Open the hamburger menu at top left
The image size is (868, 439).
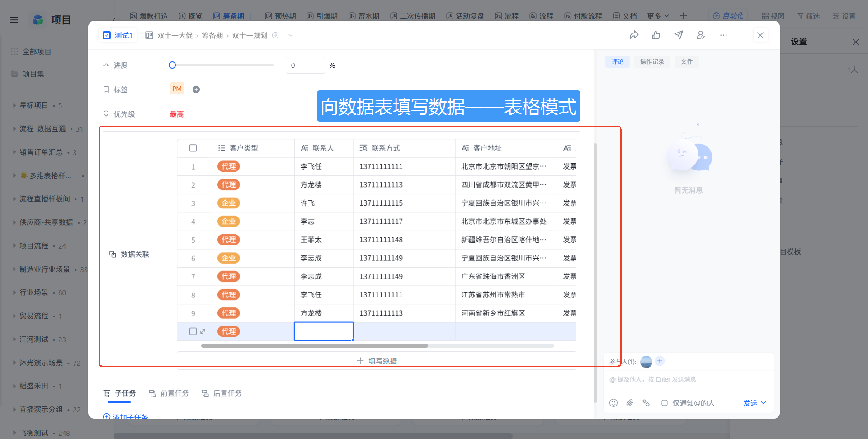point(14,20)
